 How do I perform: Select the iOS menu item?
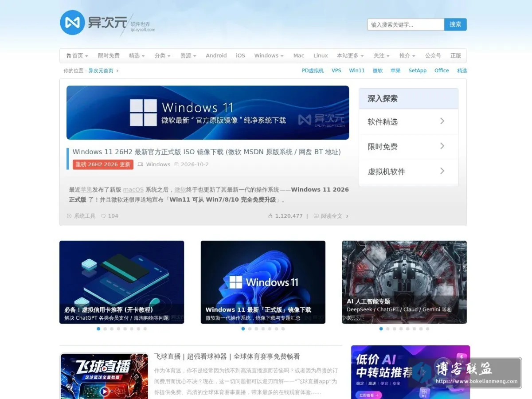coord(240,55)
